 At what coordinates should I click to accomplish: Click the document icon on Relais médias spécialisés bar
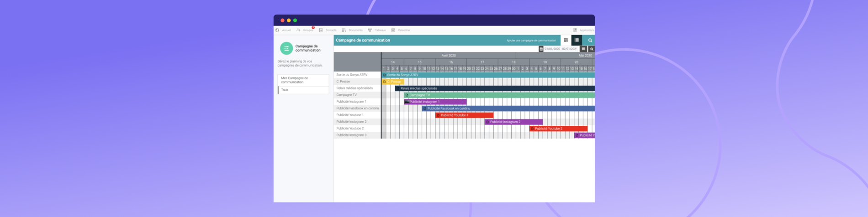[x=397, y=88]
